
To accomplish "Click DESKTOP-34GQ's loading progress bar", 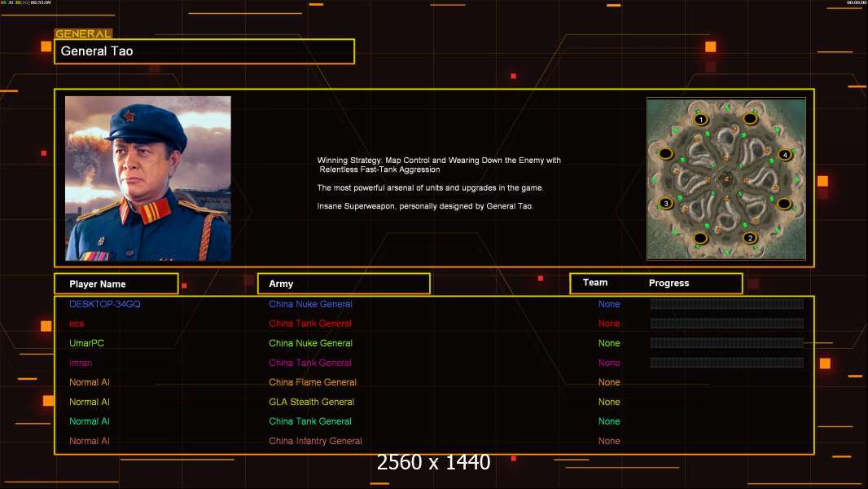I will [727, 303].
